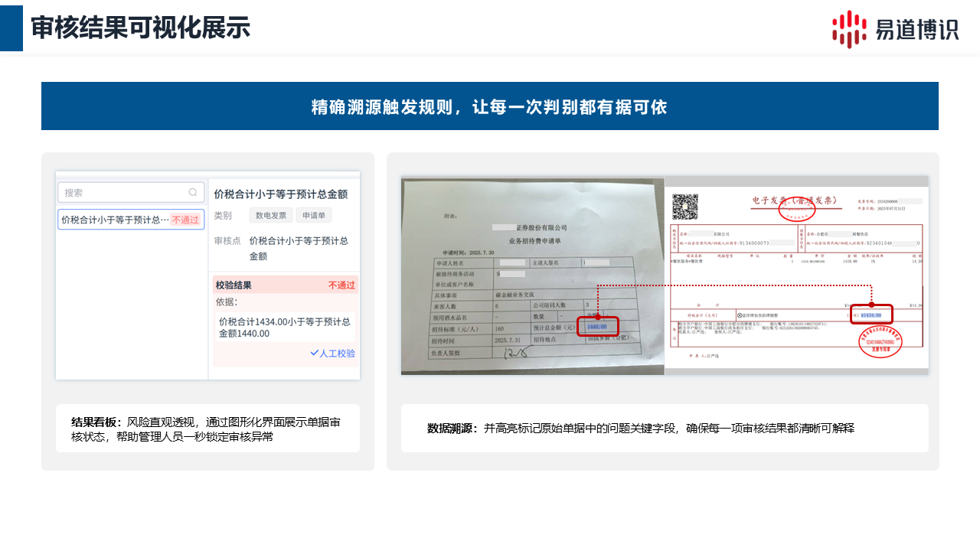980x551 pixels.
Task: Click the handwritten signature on application form
Action: 514,353
